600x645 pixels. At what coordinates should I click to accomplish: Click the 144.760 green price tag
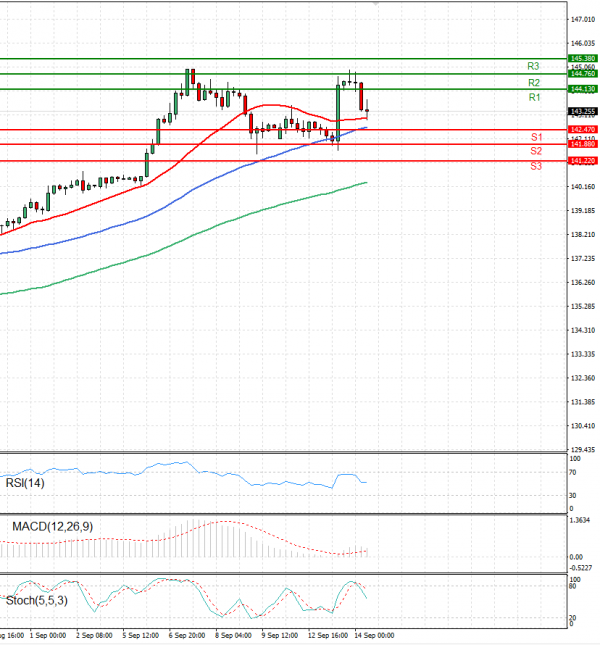pyautogui.click(x=582, y=74)
